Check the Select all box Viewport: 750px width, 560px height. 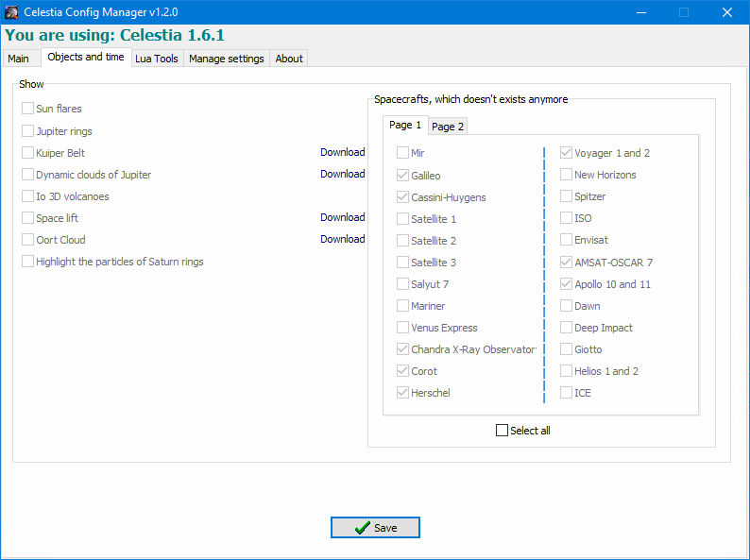pyautogui.click(x=502, y=431)
